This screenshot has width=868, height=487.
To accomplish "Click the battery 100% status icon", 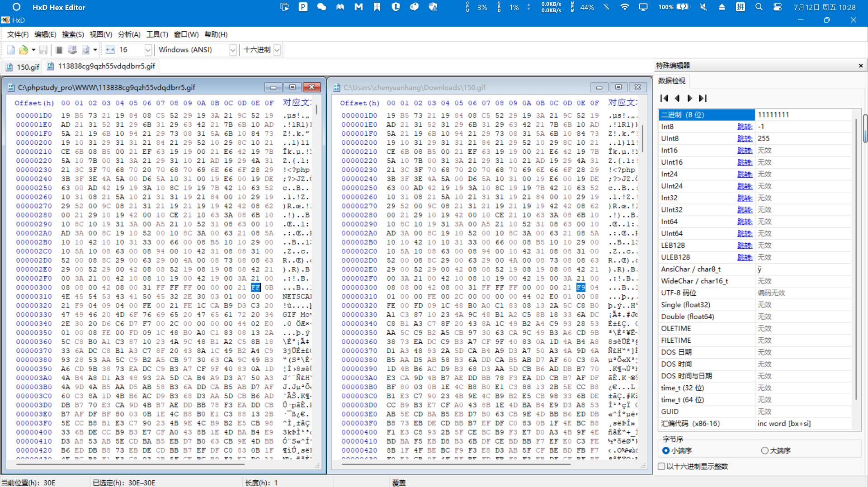I will tap(674, 7).
